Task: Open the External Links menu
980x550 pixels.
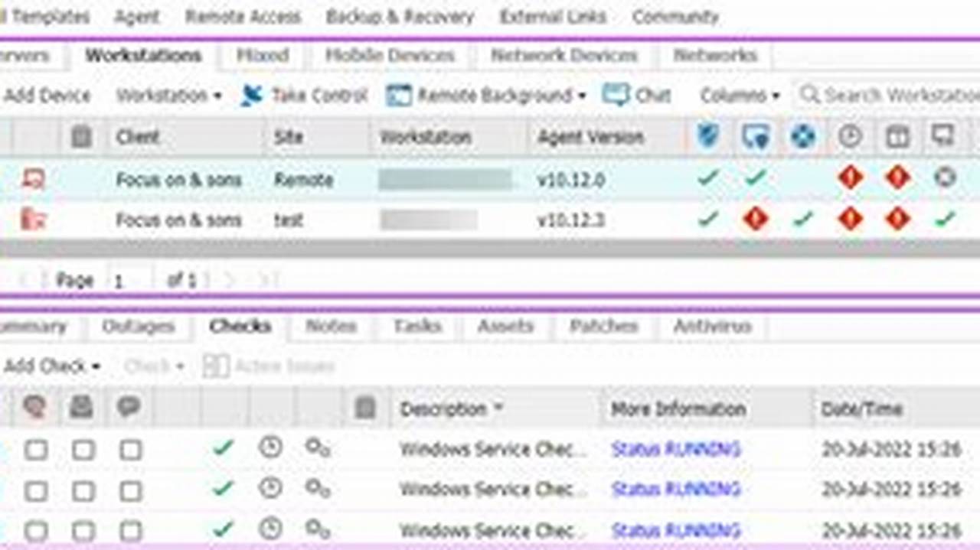Action: (x=553, y=16)
